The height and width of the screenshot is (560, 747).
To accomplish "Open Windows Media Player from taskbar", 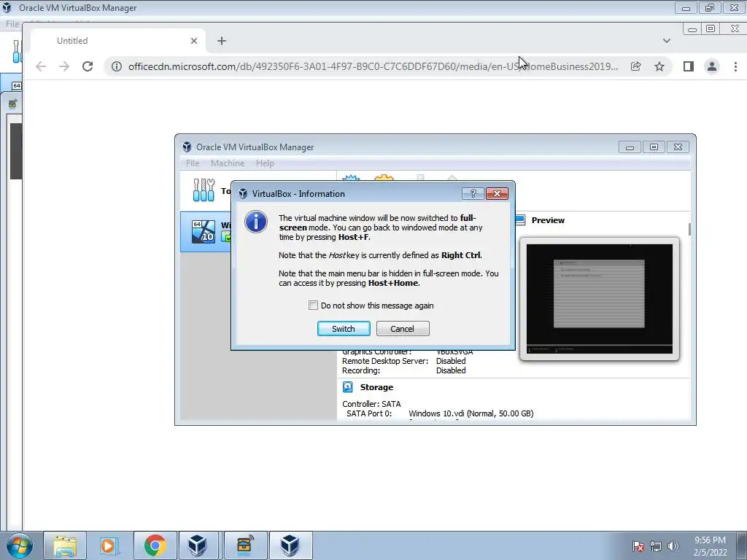I will [109, 545].
